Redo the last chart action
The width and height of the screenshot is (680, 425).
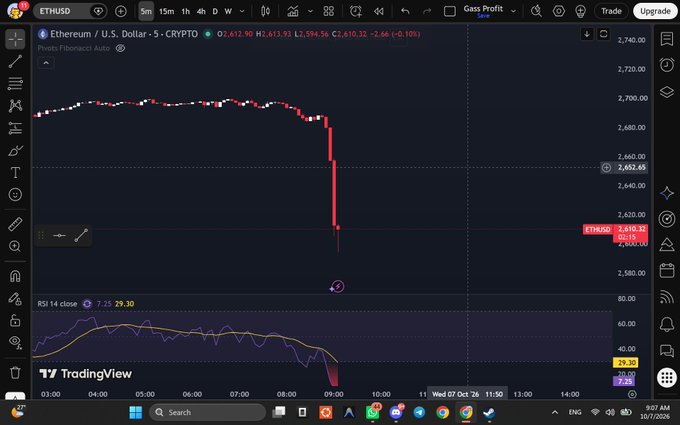pyautogui.click(x=427, y=11)
